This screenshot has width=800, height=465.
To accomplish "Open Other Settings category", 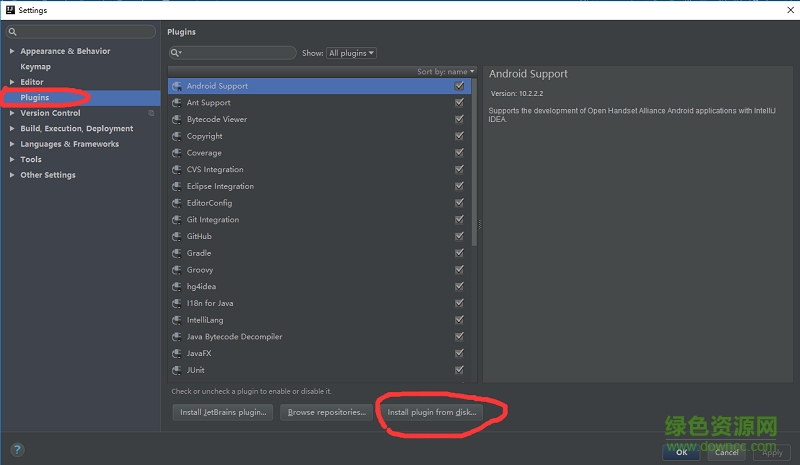I will coord(48,175).
